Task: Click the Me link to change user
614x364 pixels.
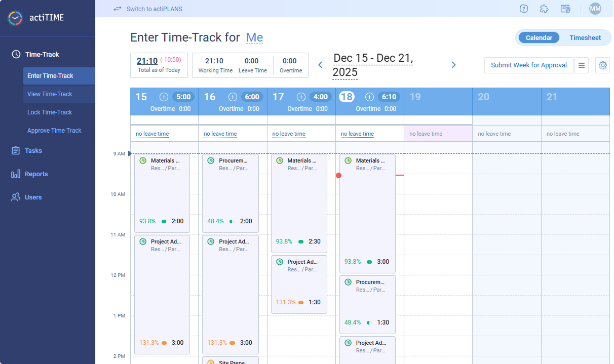Action: pyautogui.click(x=254, y=37)
